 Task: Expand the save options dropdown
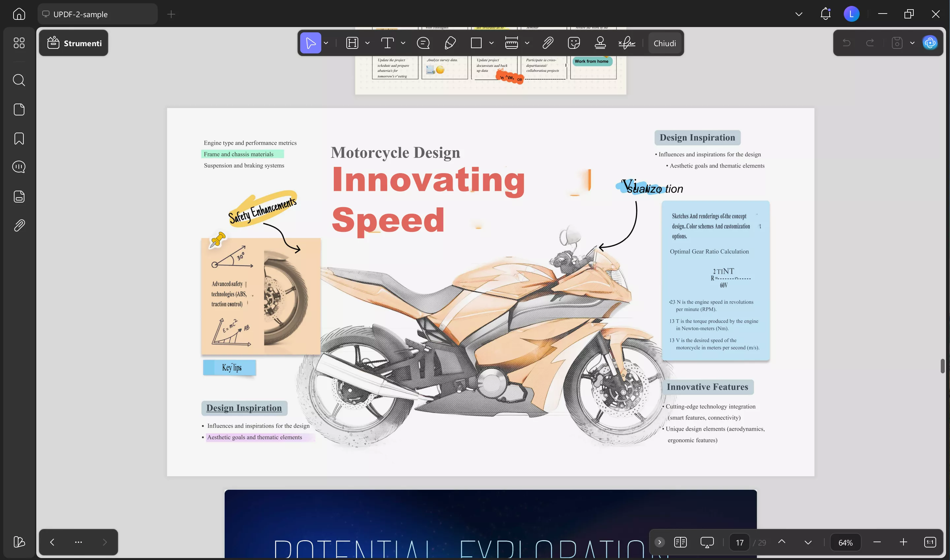point(912,43)
